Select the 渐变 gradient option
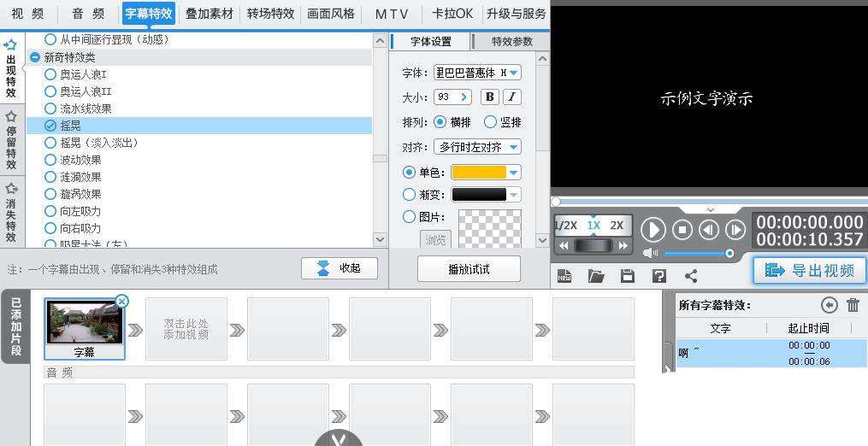Screen dimensions: 868x446 (x=409, y=195)
